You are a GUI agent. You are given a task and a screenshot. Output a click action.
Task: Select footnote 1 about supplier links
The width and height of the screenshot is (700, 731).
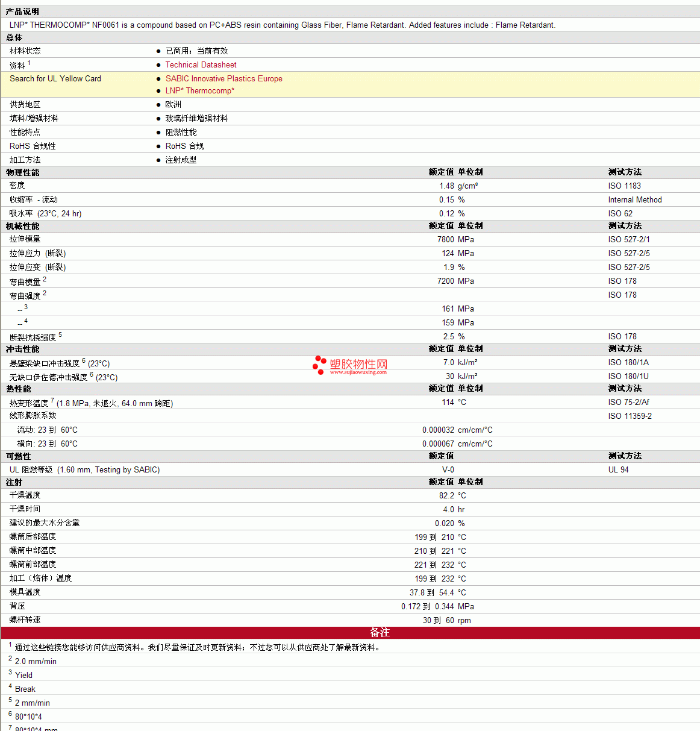198,648
